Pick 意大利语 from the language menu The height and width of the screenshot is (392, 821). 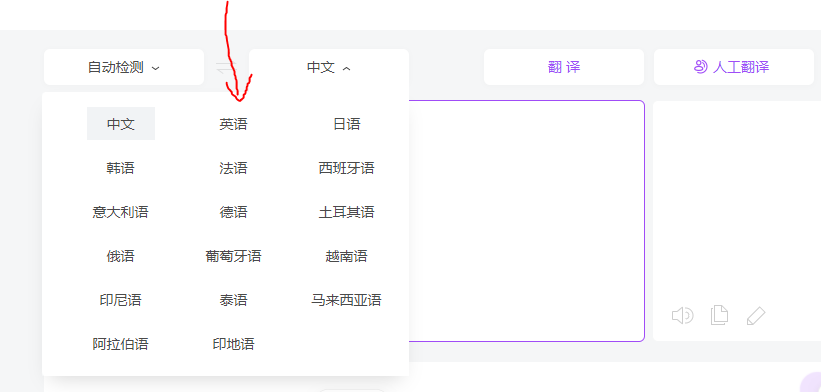tap(121, 212)
